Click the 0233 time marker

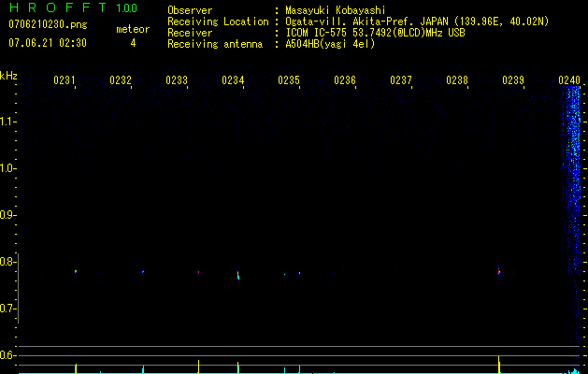tap(177, 79)
